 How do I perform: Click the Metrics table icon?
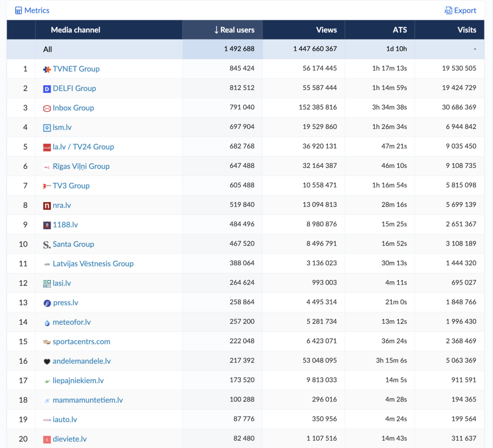(x=18, y=11)
